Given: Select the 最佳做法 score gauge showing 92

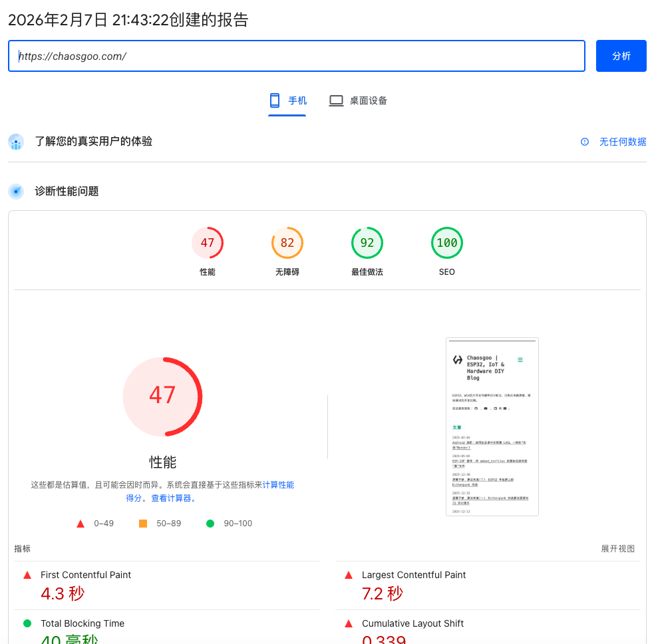Looking at the screenshot, I should coord(367,243).
